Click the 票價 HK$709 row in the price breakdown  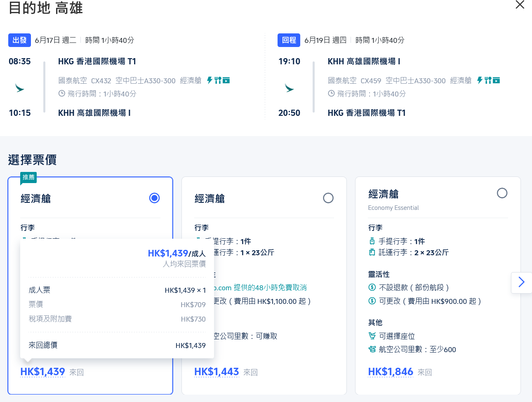pos(117,305)
